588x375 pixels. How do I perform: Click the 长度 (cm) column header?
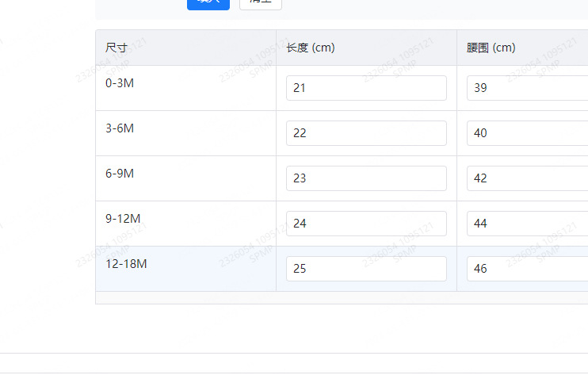click(x=311, y=48)
